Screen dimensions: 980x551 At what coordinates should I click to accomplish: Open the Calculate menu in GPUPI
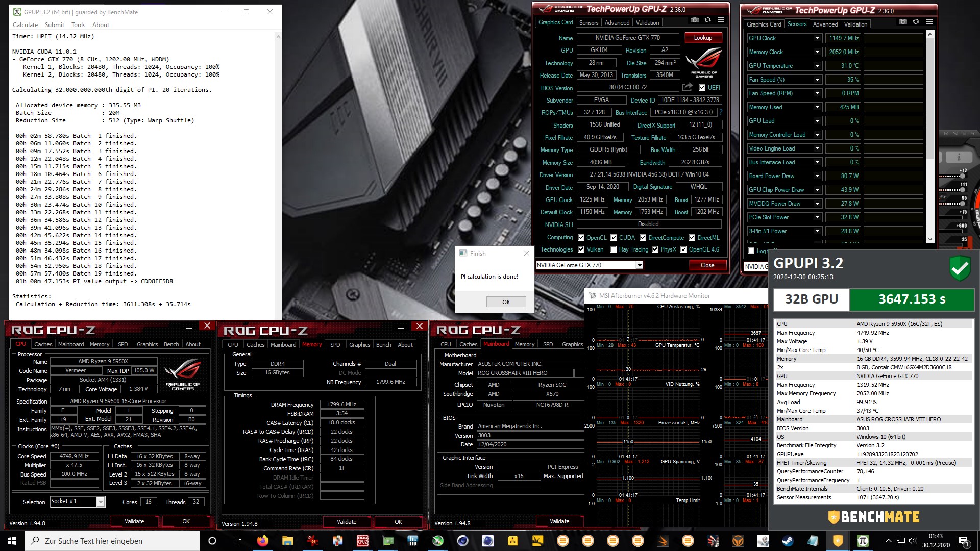(25, 25)
